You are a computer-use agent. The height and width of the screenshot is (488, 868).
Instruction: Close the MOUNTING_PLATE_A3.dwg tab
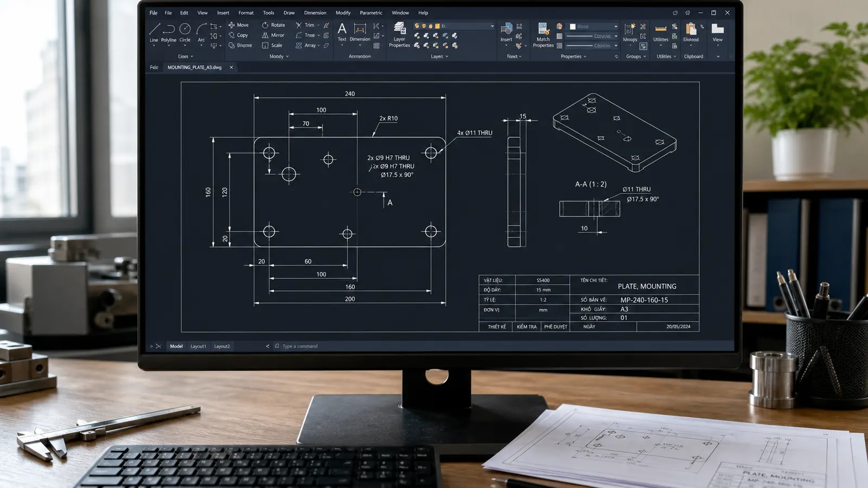(x=231, y=67)
